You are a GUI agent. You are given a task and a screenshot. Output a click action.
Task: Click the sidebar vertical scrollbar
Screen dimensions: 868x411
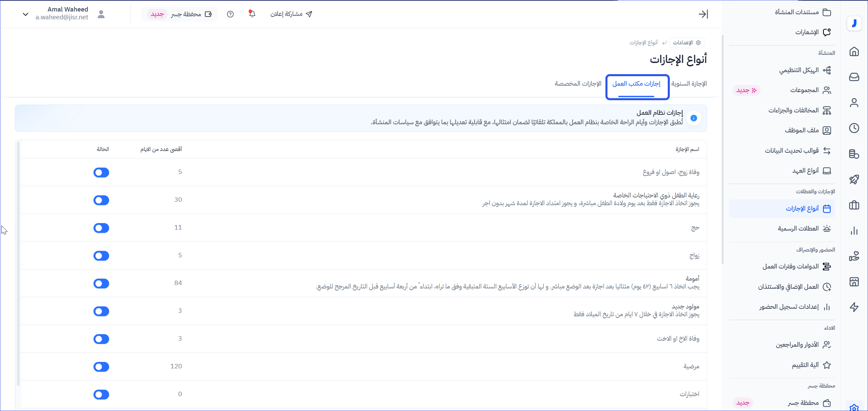(723, 149)
